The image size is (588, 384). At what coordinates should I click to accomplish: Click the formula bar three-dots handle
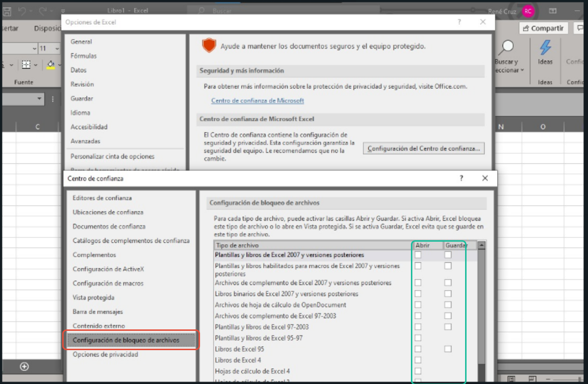tap(53, 99)
